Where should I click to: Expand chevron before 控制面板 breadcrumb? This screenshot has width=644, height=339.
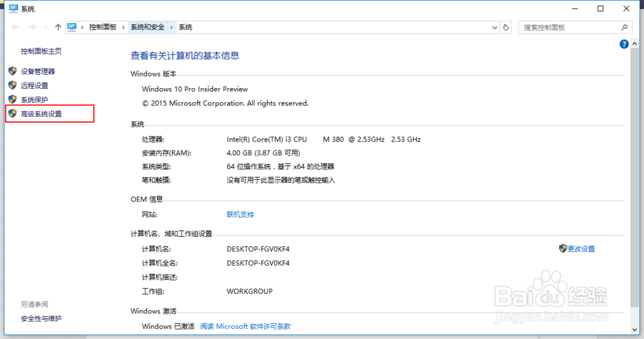tap(82, 28)
